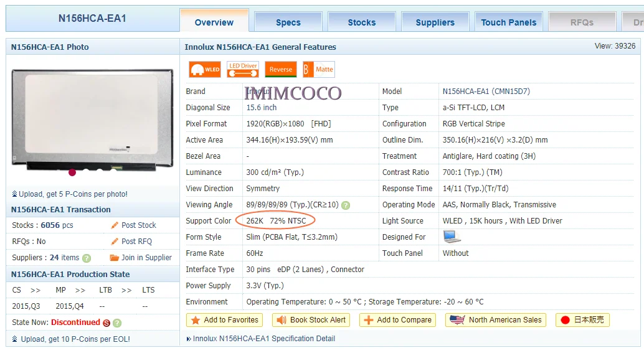Click the pencil icon beside Post RFQ
The image size is (644, 353).
pos(115,242)
